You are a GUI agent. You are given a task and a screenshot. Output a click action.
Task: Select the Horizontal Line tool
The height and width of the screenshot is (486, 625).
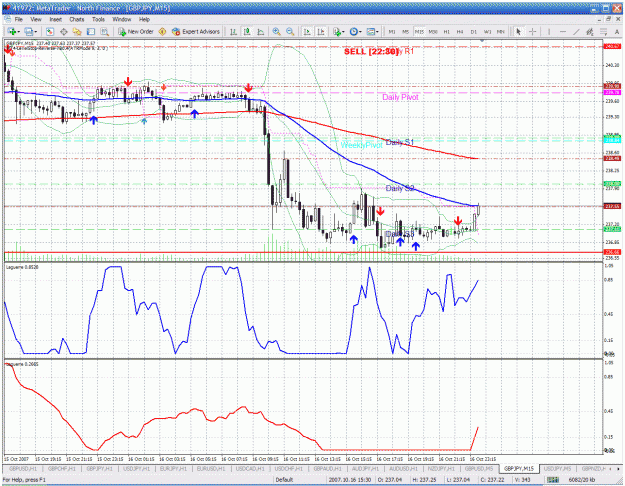562,31
